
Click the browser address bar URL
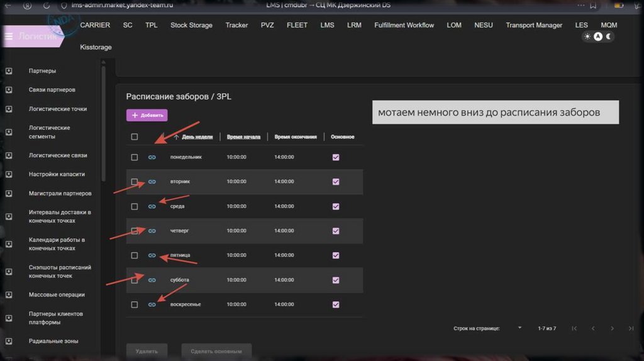coord(122,5)
